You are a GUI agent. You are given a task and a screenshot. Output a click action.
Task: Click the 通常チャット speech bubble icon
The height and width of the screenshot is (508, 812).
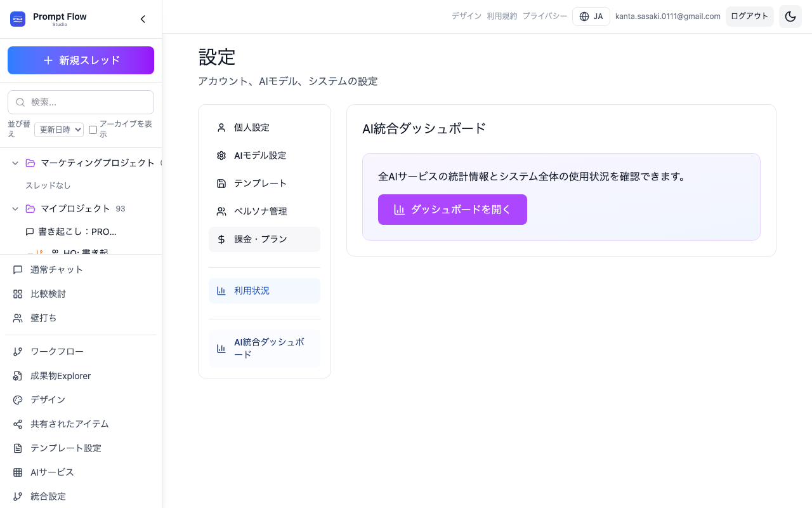[18, 270]
